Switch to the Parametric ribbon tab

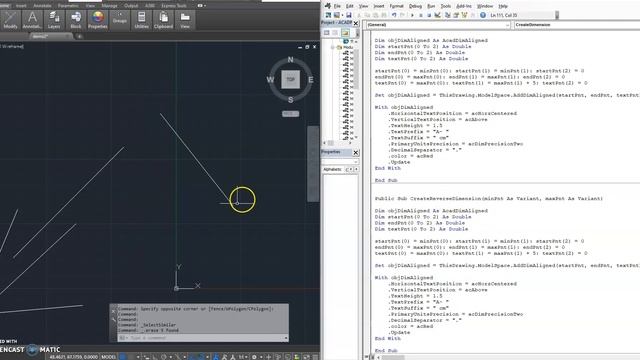click(x=68, y=6)
